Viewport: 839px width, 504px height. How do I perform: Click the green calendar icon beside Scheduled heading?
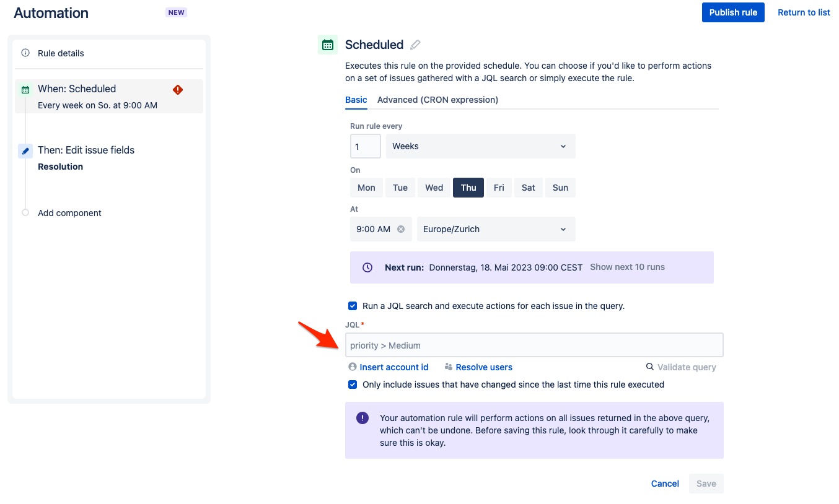point(328,44)
